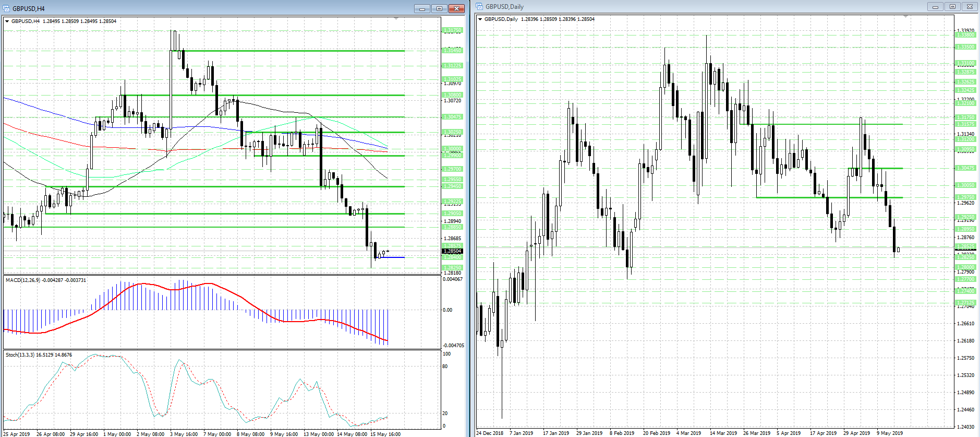Viewport: 980px width, 437px height.
Task: Click the Stoch(13,3,3) indicator label
Action: [39, 355]
